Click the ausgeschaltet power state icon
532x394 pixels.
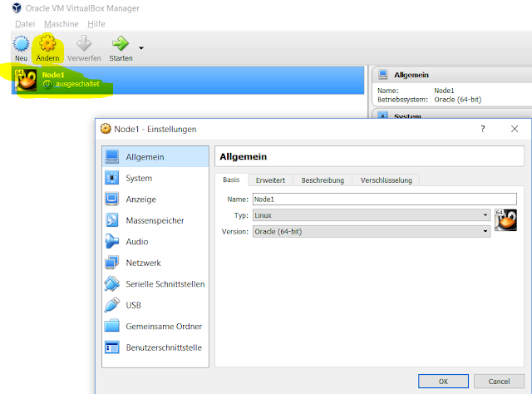click(47, 84)
